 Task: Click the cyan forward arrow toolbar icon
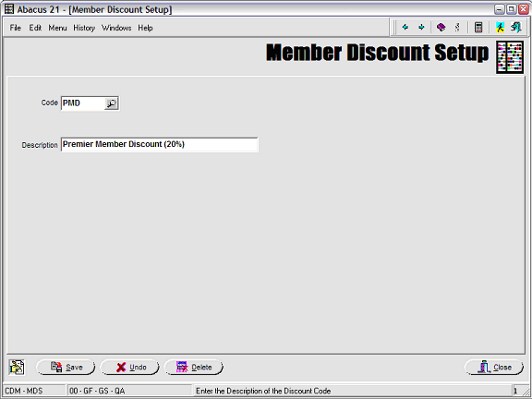click(421, 28)
